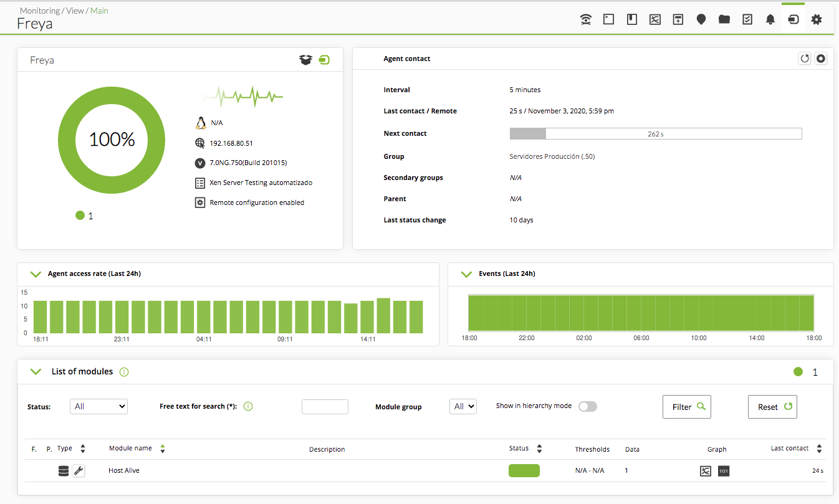Image resolution: width=839 pixels, height=504 pixels.
Task: Click the View breadcrumb
Action: pos(75,11)
